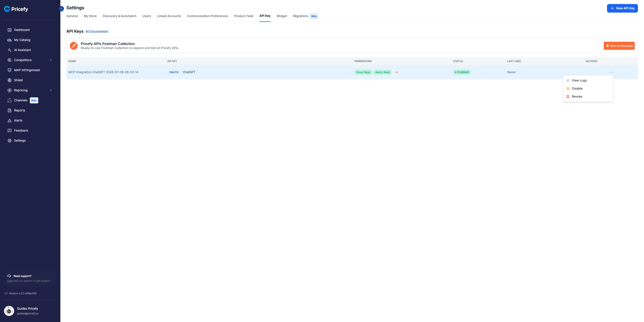Viewport: 644px width, 322px height.
Task: Click the Enabled status badge
Action: (462, 72)
